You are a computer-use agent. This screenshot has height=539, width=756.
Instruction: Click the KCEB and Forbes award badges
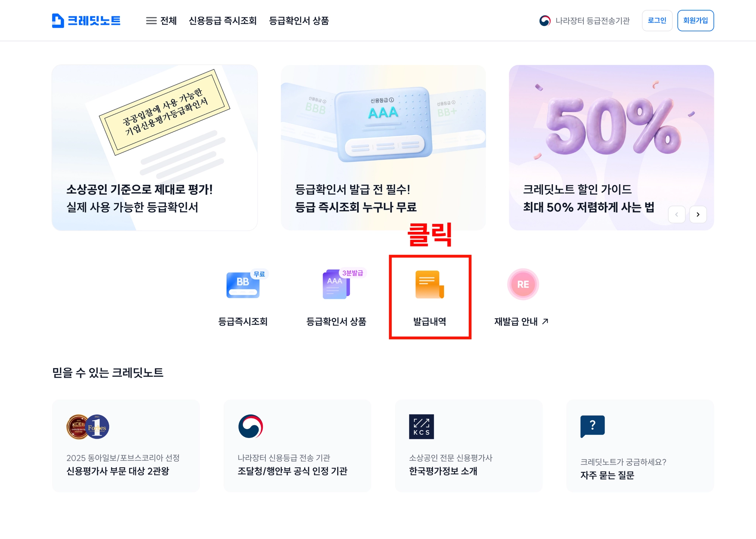coord(88,426)
